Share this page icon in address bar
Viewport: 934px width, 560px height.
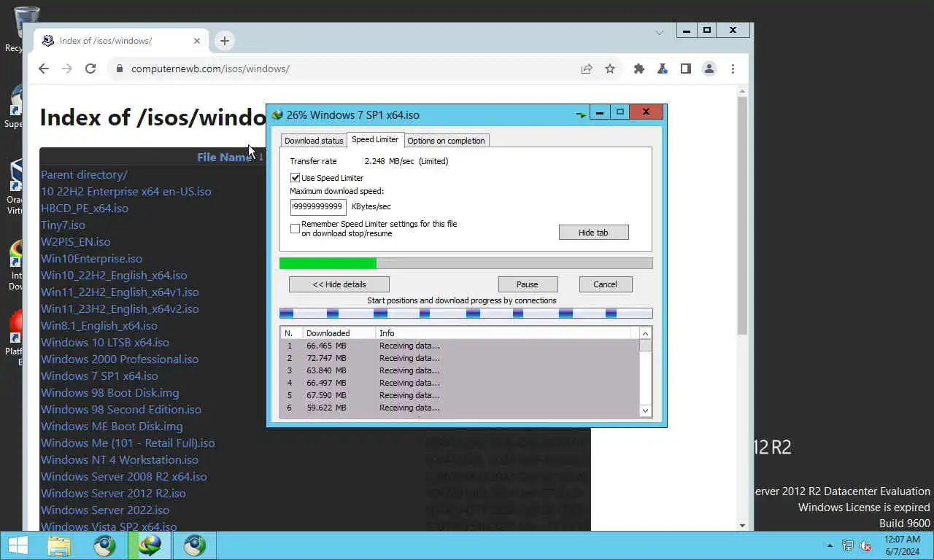(x=587, y=69)
